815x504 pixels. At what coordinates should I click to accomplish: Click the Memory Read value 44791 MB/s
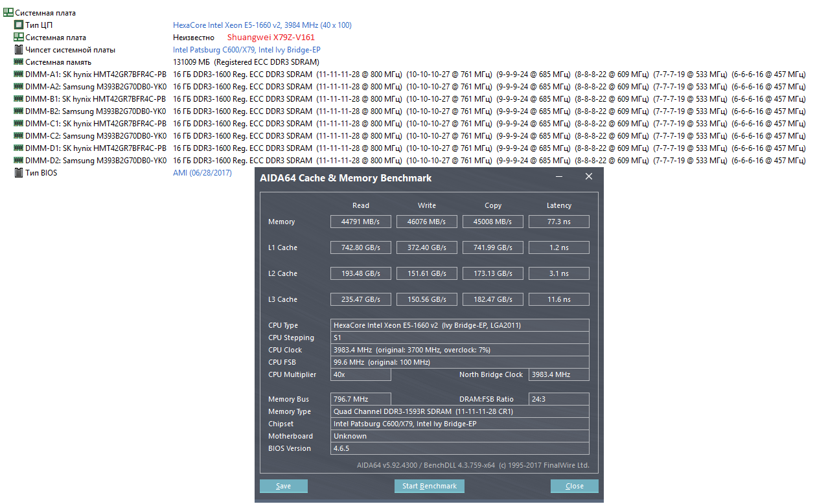[361, 222]
